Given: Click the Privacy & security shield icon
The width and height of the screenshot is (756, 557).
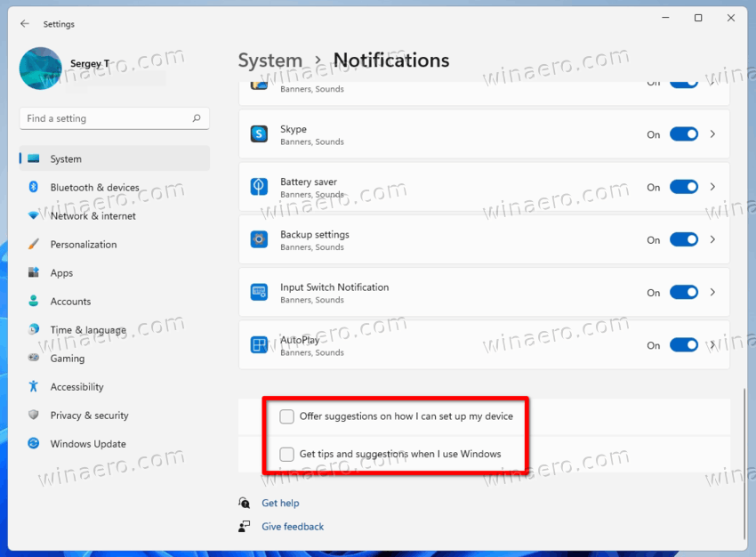Looking at the screenshot, I should coord(33,415).
